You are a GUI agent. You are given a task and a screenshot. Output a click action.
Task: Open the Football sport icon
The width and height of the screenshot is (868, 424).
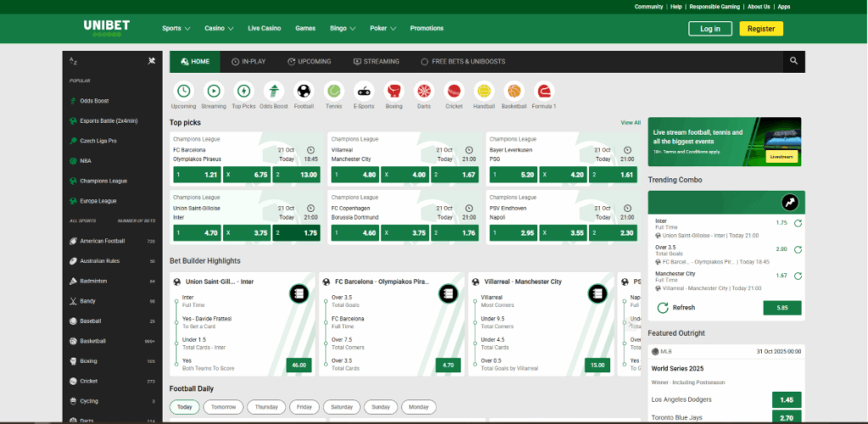[x=303, y=91]
